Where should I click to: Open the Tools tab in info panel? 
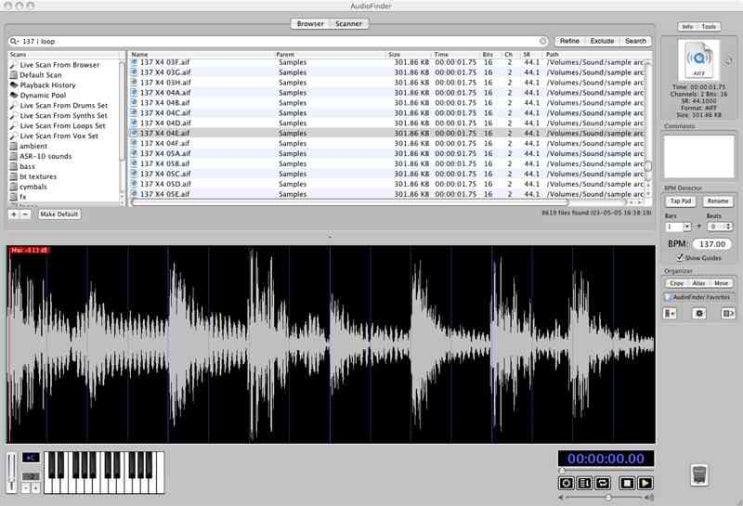[x=709, y=26]
